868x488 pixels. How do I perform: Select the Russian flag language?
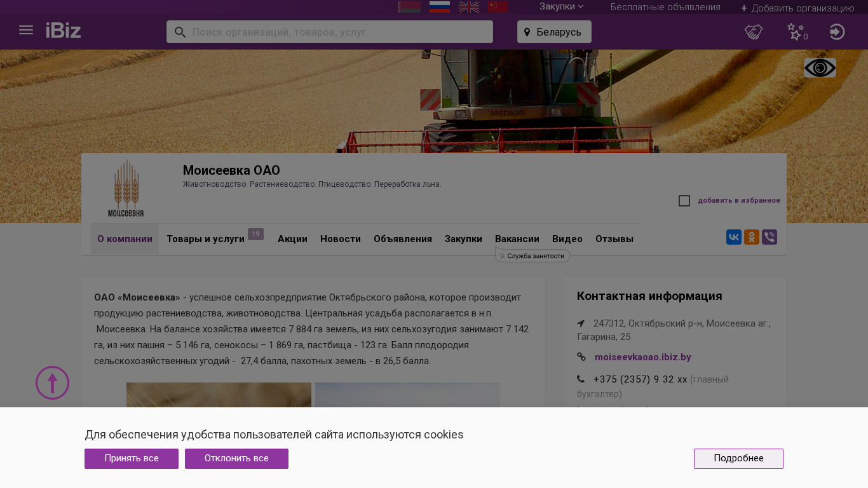(x=440, y=6)
